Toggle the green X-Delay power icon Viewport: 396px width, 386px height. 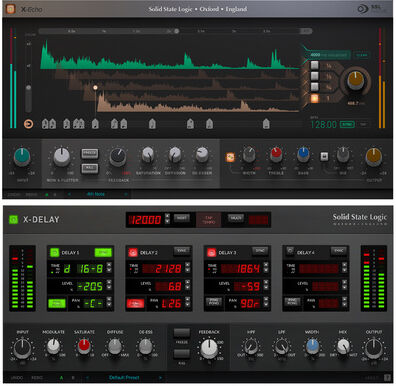(x=13, y=219)
